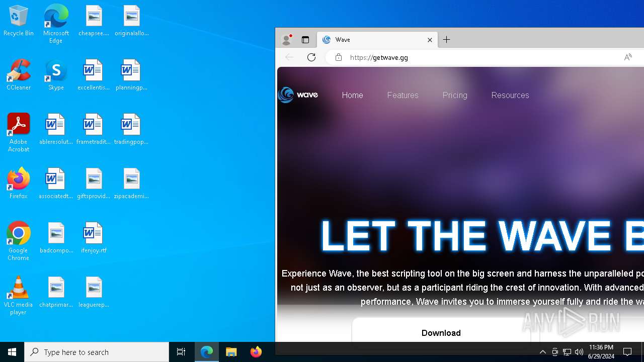644x362 pixels.
Task: Open the taskbar clock and date
Action: pos(601,352)
